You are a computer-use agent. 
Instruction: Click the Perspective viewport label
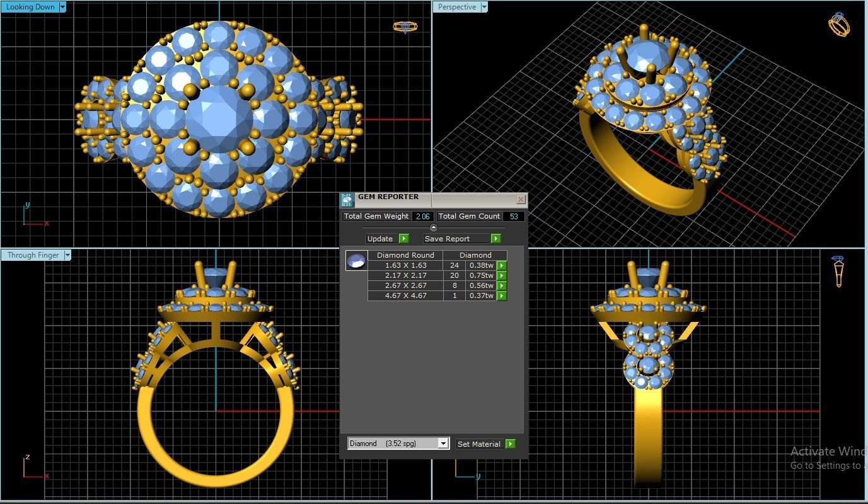click(x=457, y=7)
